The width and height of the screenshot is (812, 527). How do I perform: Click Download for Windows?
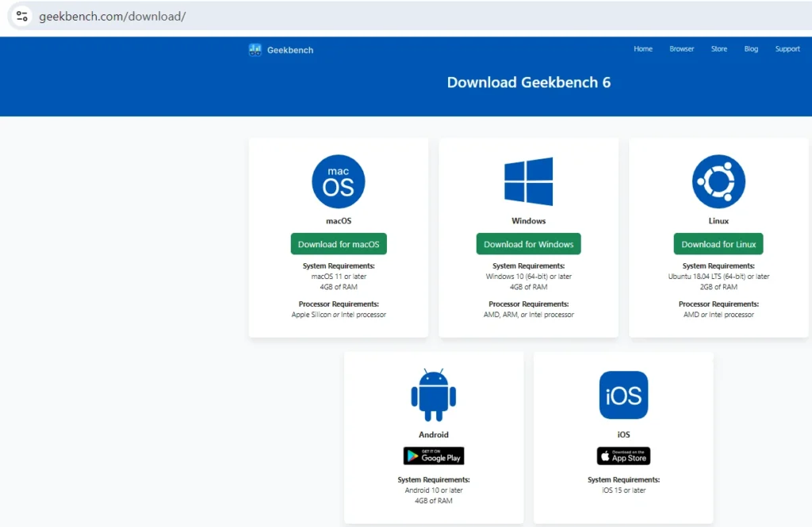tap(528, 243)
